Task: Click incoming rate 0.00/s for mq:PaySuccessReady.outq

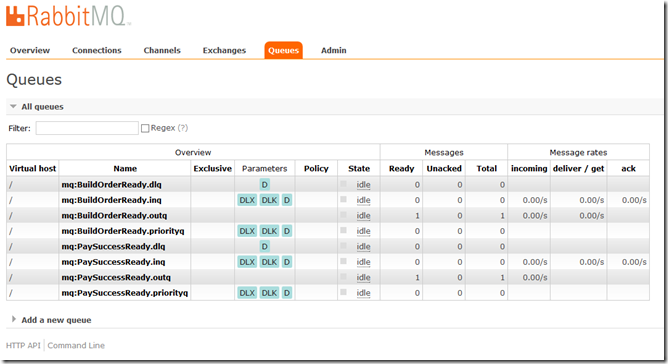Action: 535,277
